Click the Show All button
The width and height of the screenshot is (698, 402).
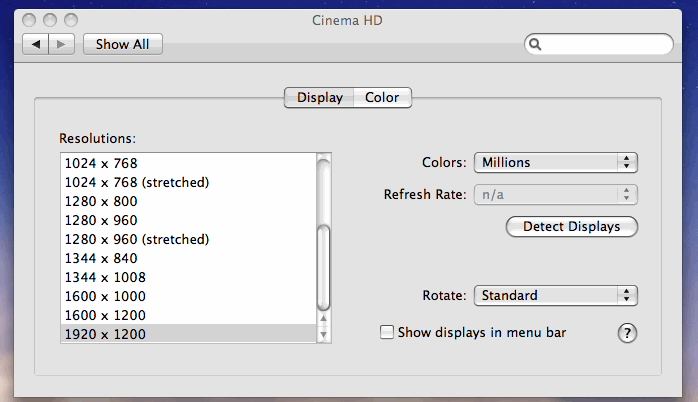click(123, 44)
